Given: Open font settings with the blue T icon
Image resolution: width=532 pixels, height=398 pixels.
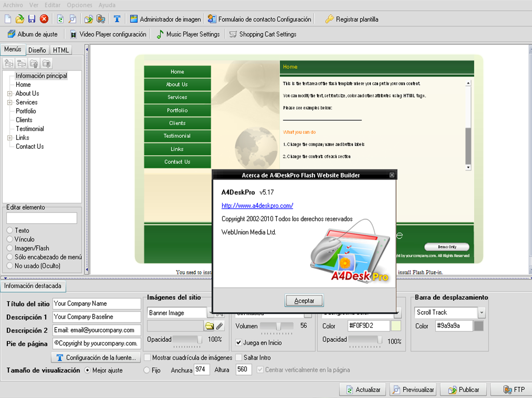Looking at the screenshot, I should [117, 19].
